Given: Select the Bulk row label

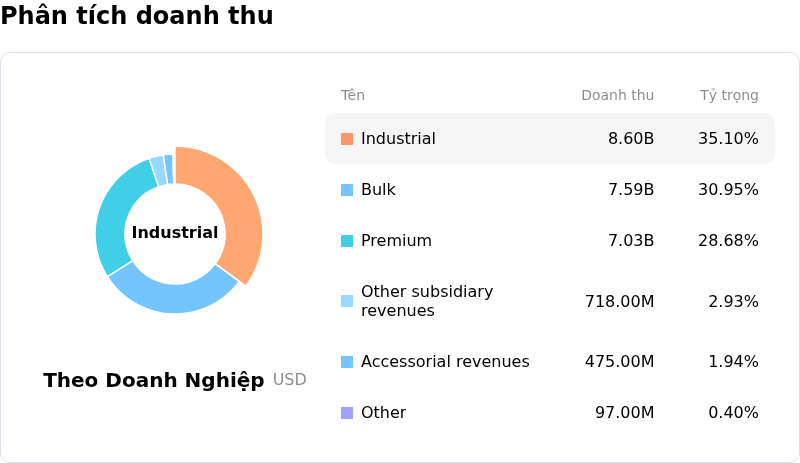Looking at the screenshot, I should click(x=378, y=189).
